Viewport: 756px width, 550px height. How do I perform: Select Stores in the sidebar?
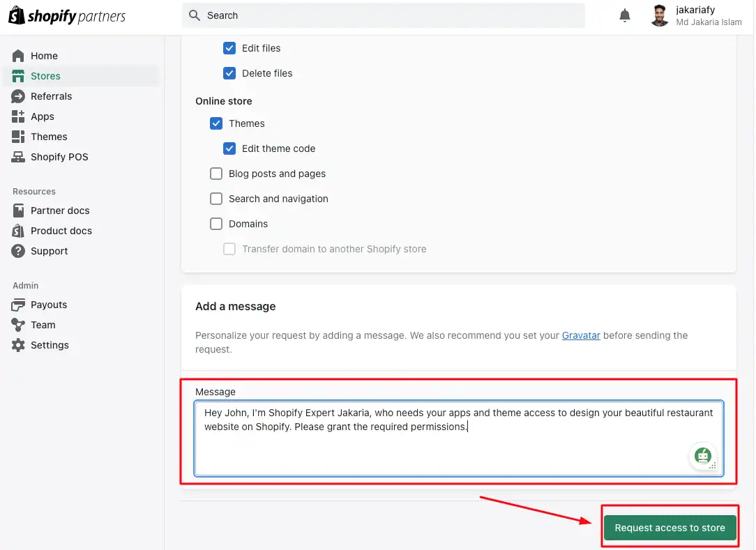[x=81, y=76]
